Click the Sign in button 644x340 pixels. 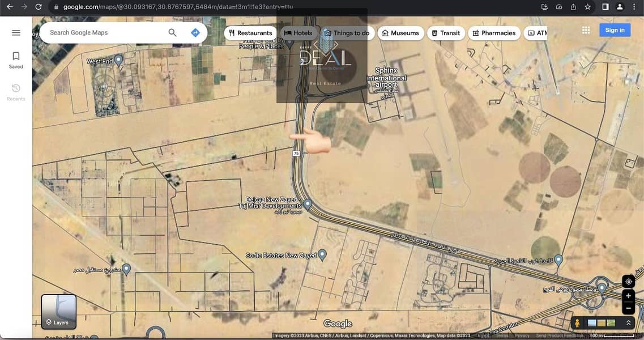615,31
